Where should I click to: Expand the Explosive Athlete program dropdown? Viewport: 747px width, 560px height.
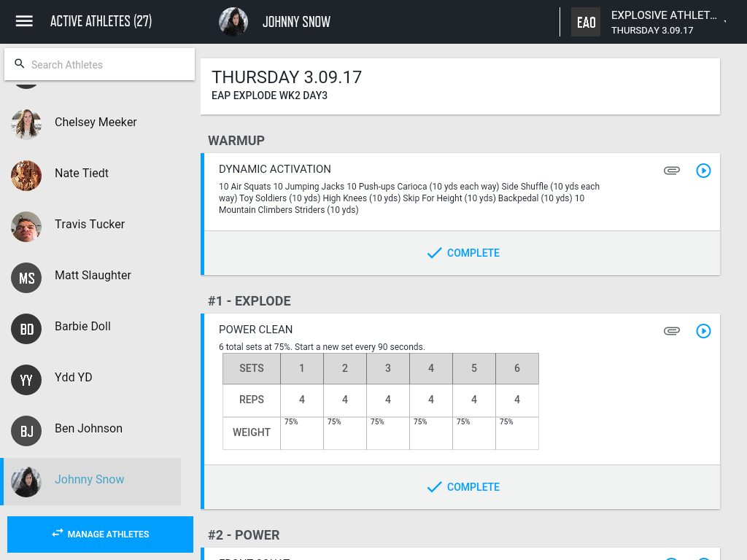click(724, 21)
